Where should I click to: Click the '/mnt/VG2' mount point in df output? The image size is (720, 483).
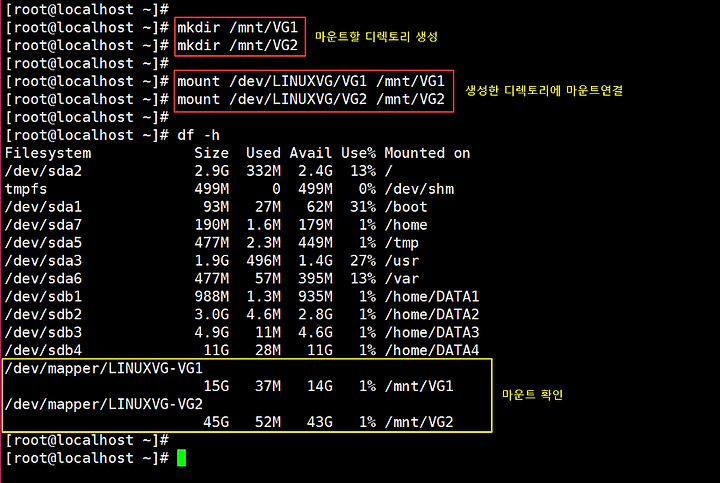(x=419, y=421)
